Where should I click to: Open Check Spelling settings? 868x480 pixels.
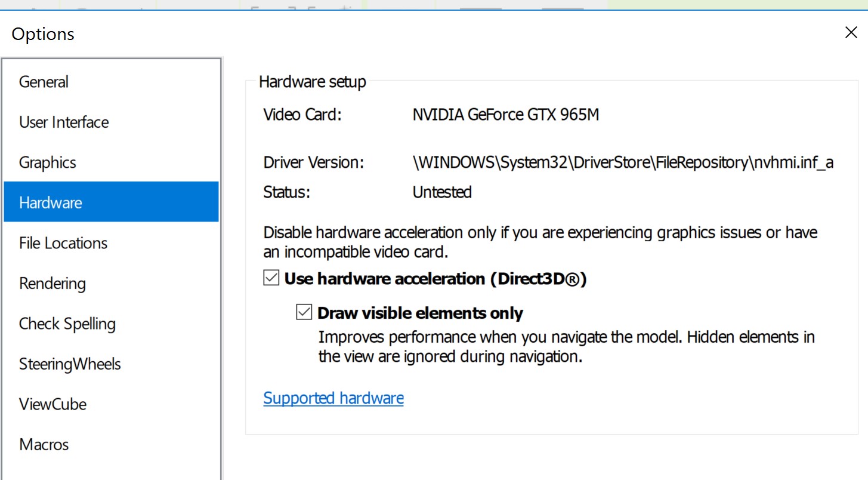67,324
